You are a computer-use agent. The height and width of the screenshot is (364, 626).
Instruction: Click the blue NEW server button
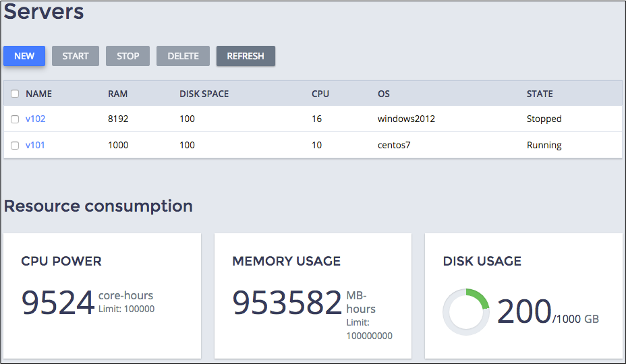point(24,56)
